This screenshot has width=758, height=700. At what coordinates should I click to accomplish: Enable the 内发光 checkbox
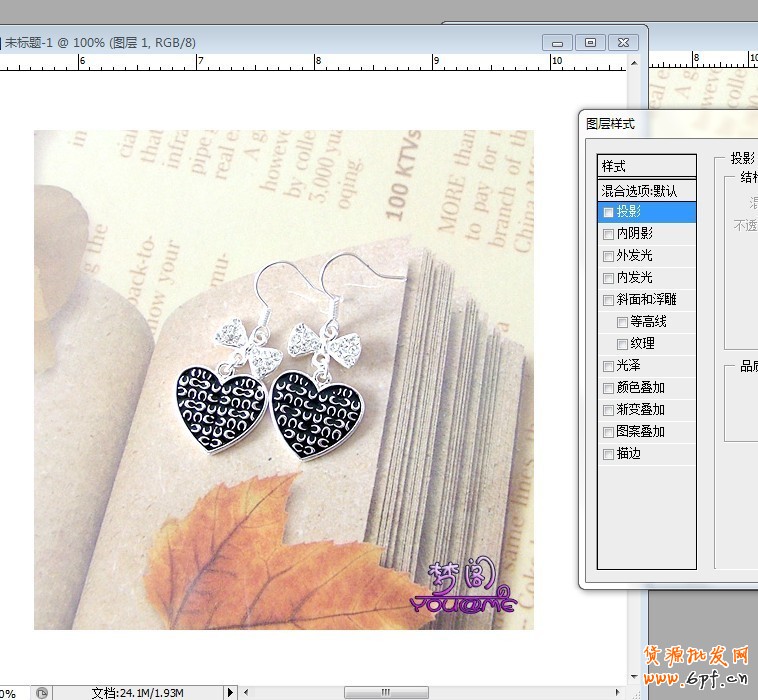[x=608, y=278]
